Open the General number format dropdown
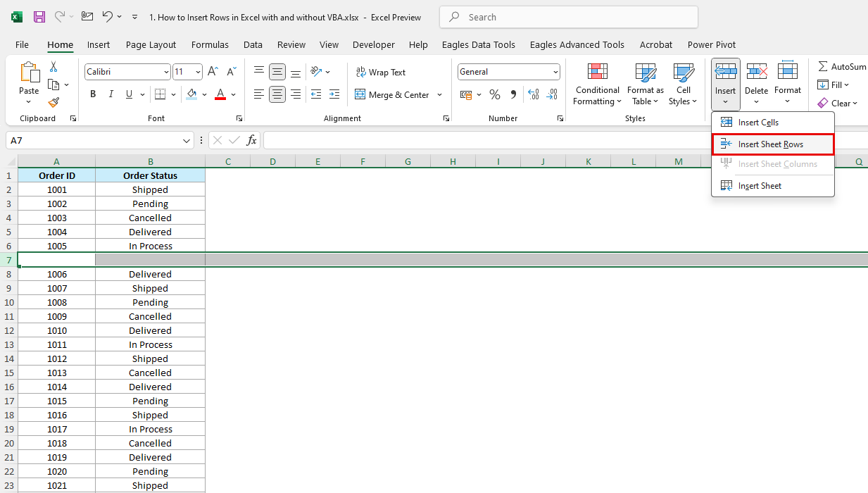The image size is (868, 493). [x=555, y=72]
